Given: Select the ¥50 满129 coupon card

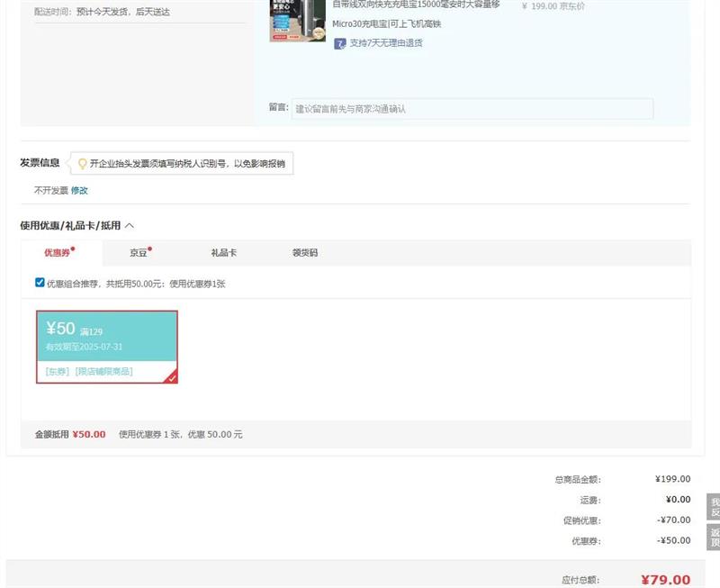Looking at the screenshot, I should pyautogui.click(x=106, y=337).
